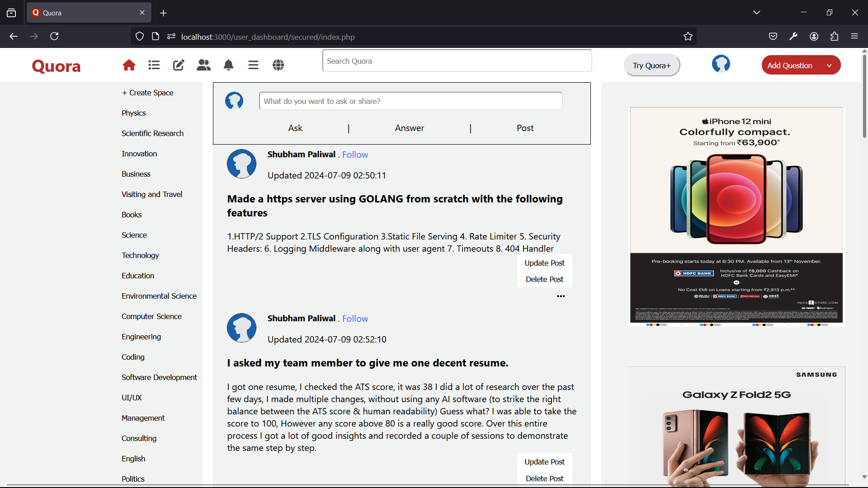Open the list all tabs dropdown
The width and height of the screenshot is (868, 488).
757,13
